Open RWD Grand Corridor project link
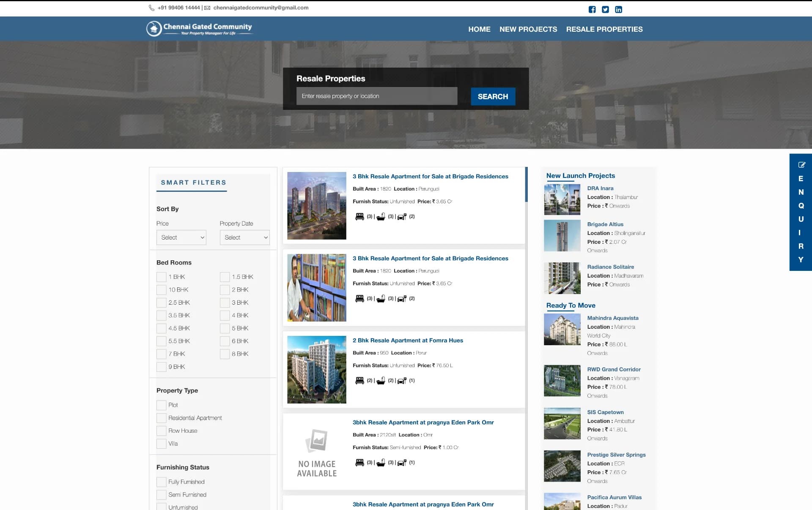 click(614, 369)
